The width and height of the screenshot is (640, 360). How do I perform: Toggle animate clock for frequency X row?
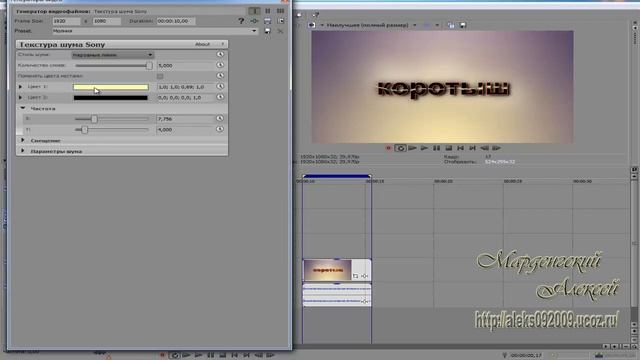pos(220,118)
